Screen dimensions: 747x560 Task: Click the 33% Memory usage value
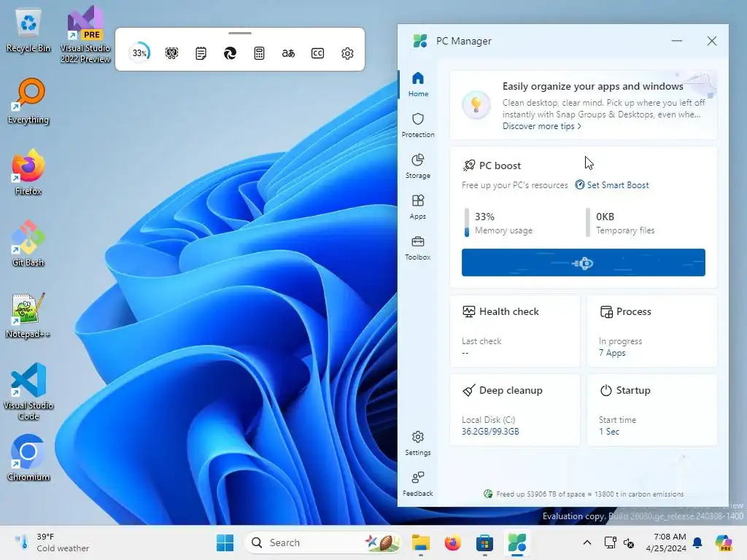click(484, 217)
